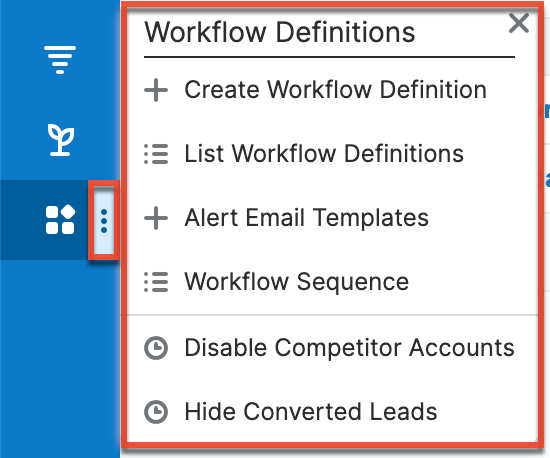
Task: Select Workflow Sequence menu entry
Action: pyautogui.click(x=297, y=282)
